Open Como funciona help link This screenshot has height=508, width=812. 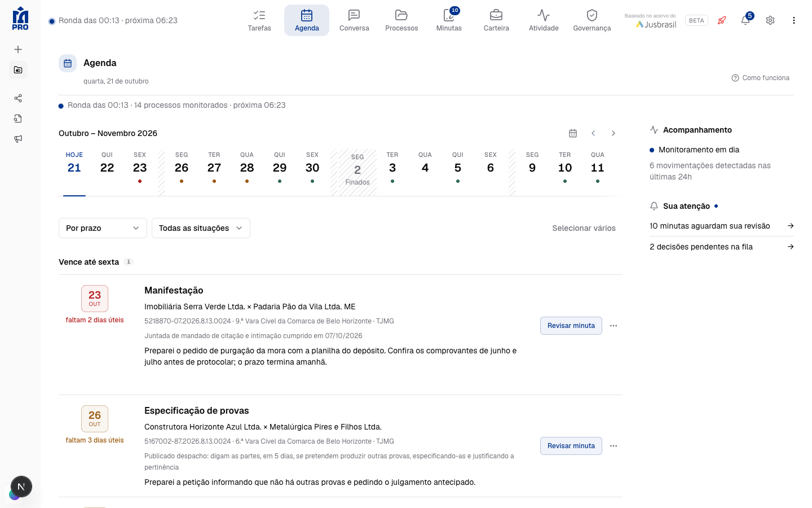(761, 78)
